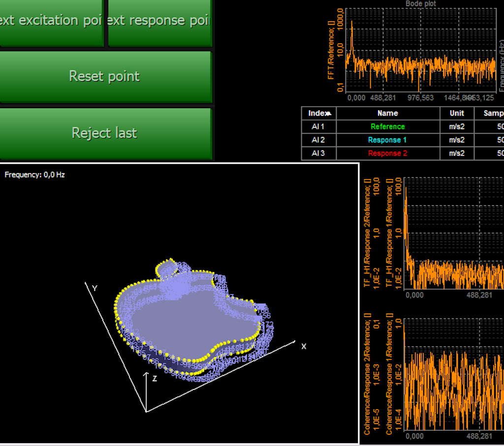Click the Reject last button

pos(105,134)
